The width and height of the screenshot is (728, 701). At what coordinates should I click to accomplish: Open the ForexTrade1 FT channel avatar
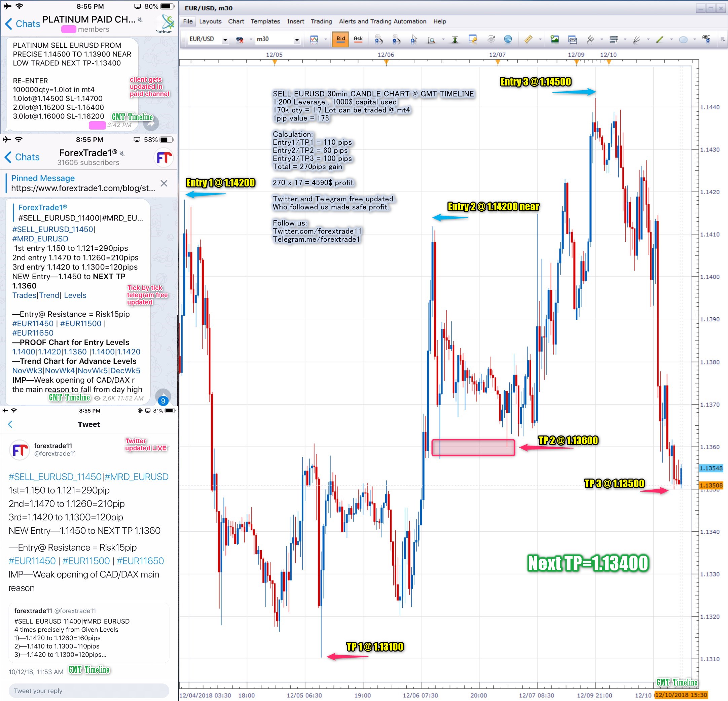point(164,158)
